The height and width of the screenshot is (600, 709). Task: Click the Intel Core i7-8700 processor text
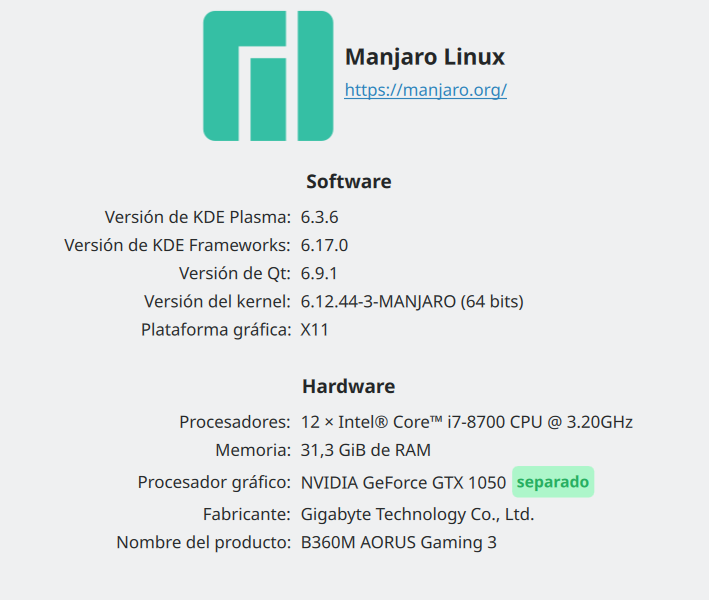tap(466, 422)
